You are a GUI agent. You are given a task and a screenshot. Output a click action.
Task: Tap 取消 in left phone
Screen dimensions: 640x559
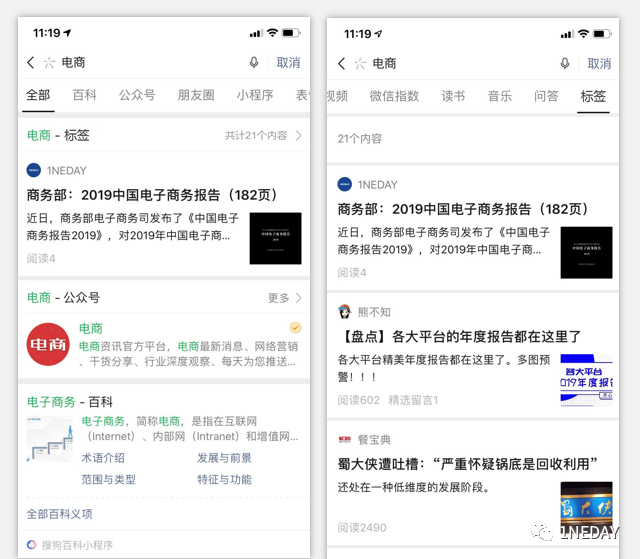point(288,62)
